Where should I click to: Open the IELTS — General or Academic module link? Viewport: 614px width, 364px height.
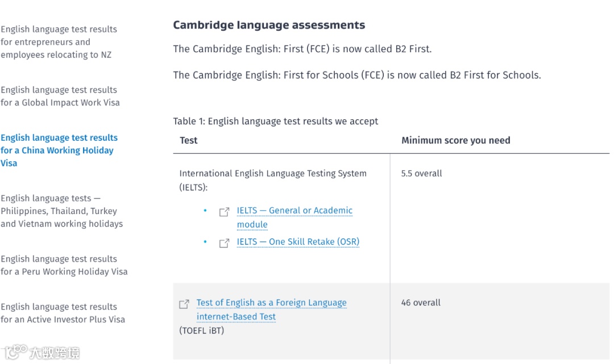[294, 211]
